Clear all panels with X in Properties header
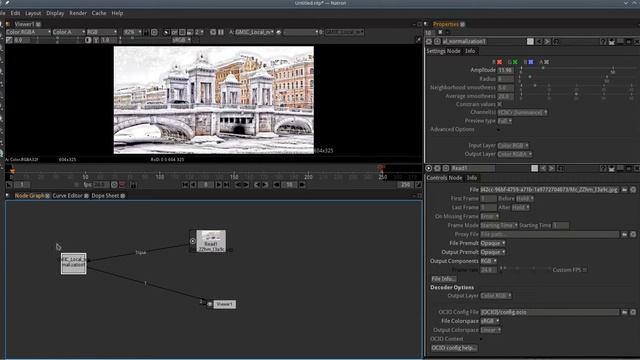640x360 pixels. [x=440, y=32]
